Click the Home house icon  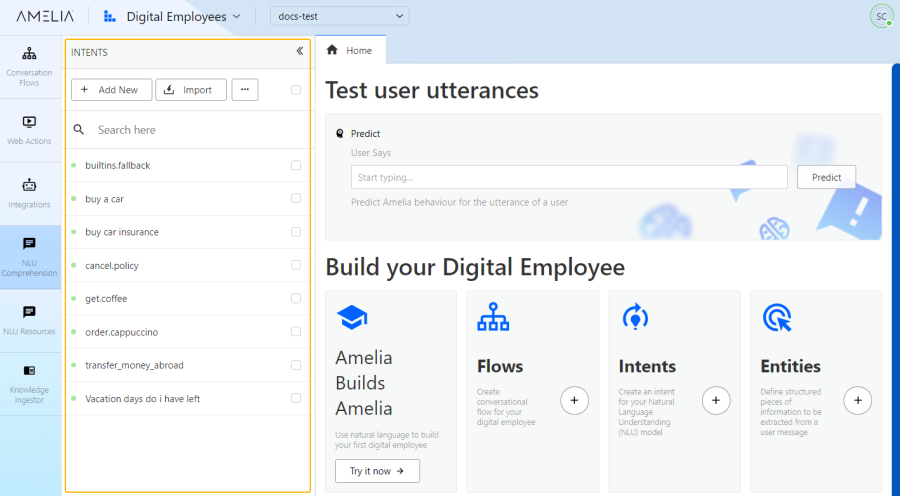(332, 50)
